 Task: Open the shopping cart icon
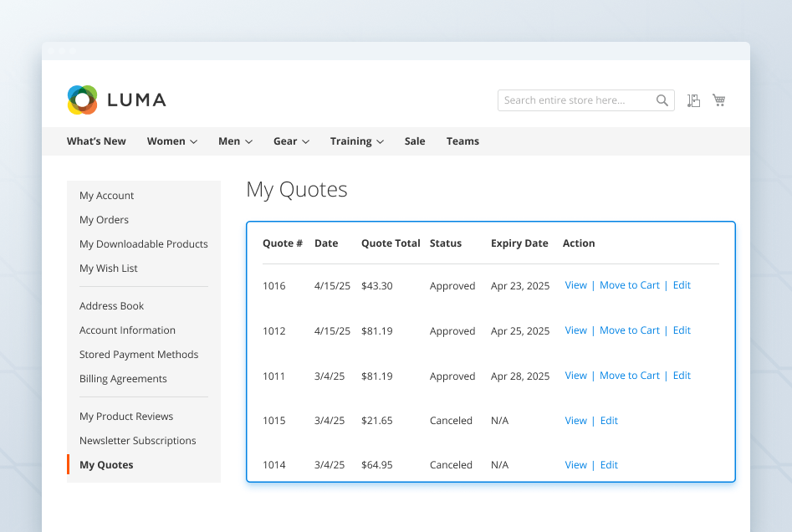pyautogui.click(x=718, y=100)
